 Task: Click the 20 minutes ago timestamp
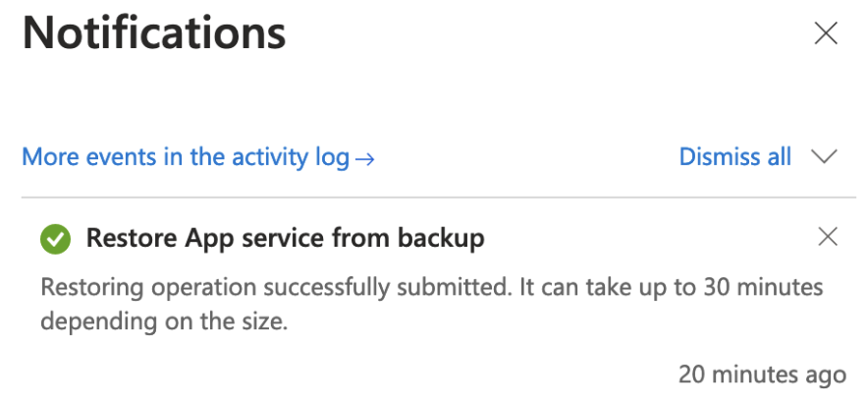click(761, 375)
